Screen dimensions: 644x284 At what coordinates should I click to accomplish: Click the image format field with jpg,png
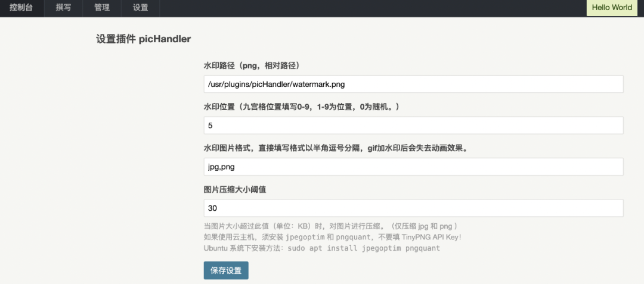coord(414,167)
